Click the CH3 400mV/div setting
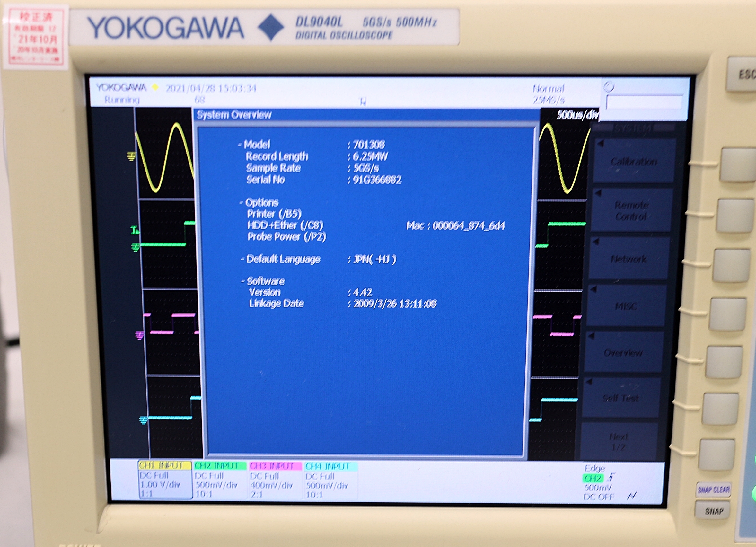Image resolution: width=756 pixels, height=547 pixels. click(271, 485)
